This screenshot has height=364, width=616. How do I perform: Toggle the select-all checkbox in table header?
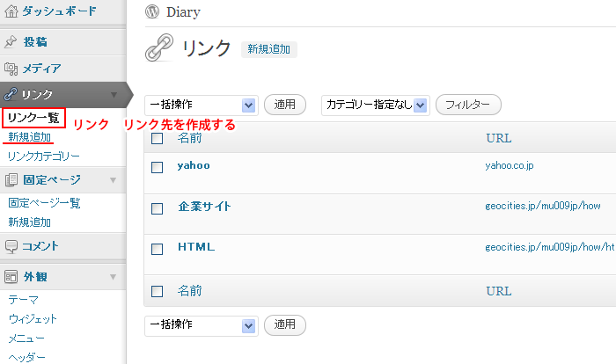158,138
